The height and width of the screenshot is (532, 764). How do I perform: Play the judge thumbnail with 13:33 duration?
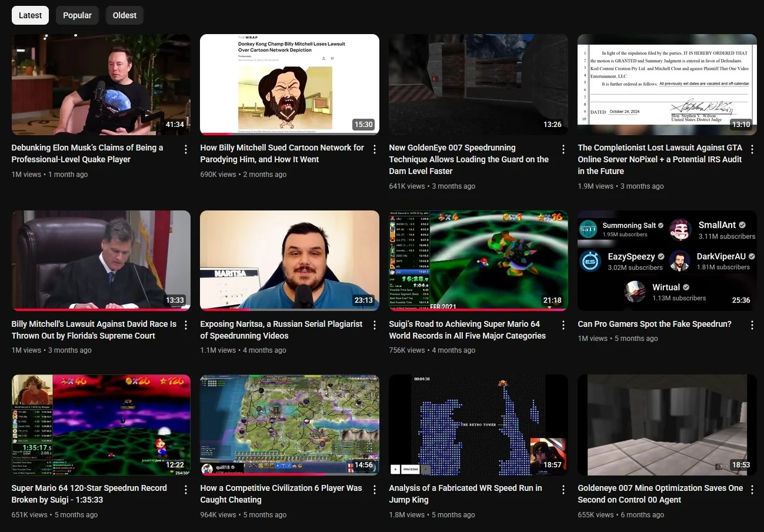[101, 260]
